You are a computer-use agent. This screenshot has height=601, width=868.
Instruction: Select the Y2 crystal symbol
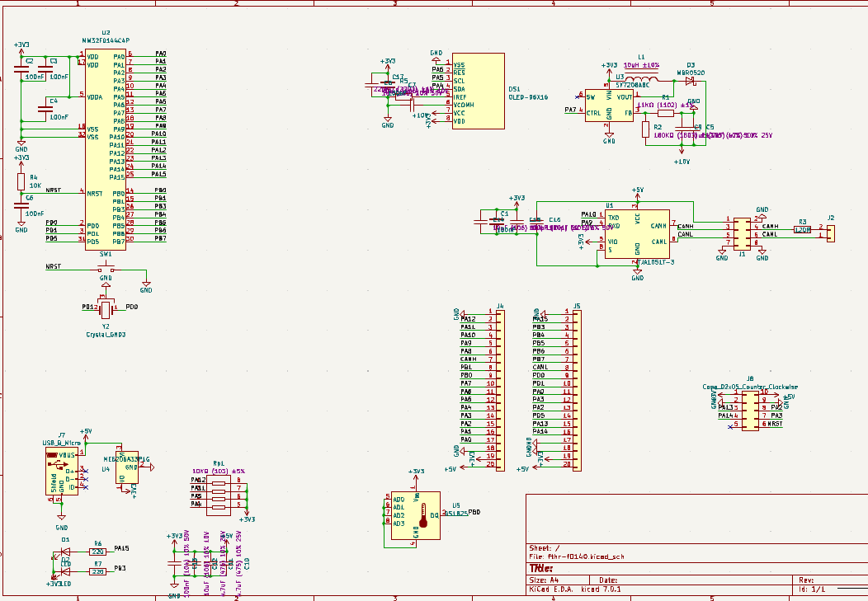106,310
